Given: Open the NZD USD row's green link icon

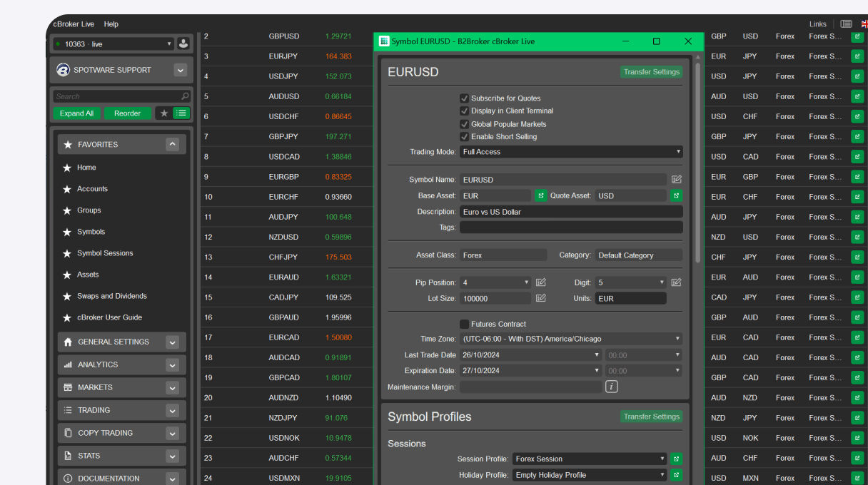Looking at the screenshot, I should tap(857, 237).
